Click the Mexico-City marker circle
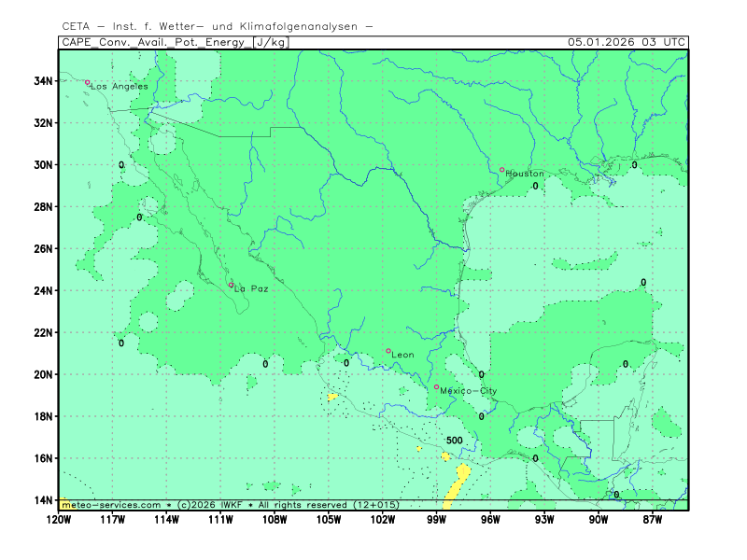This screenshot has height=560, width=747. click(x=436, y=386)
